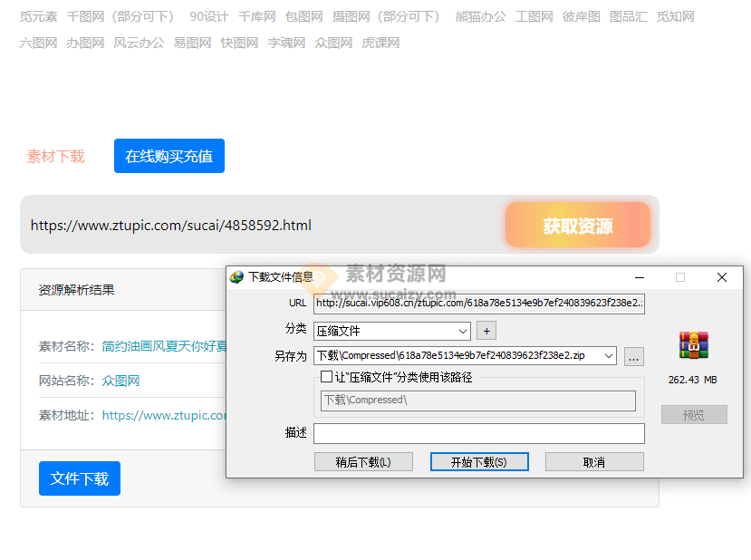Open the browse folder ellipsis button

click(x=634, y=356)
